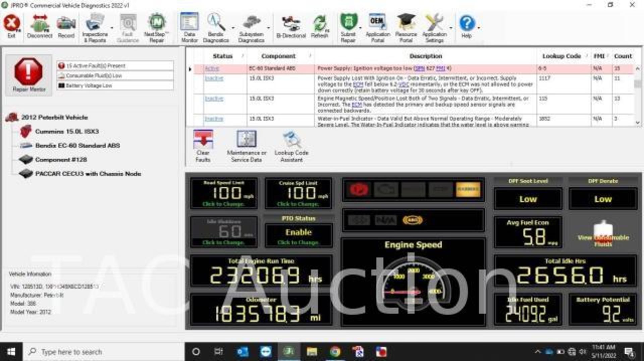Viewport: 644px width, 361px height.
Task: Click the Windows Start button
Action: (11, 352)
